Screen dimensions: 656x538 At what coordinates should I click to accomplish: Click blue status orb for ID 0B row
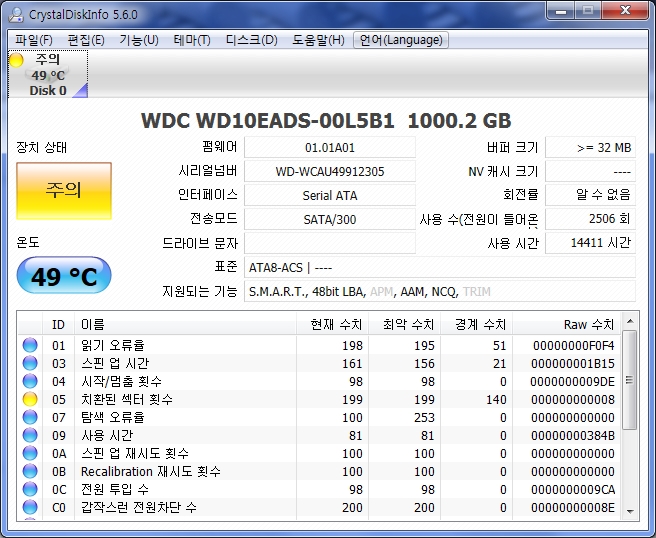(x=30, y=471)
